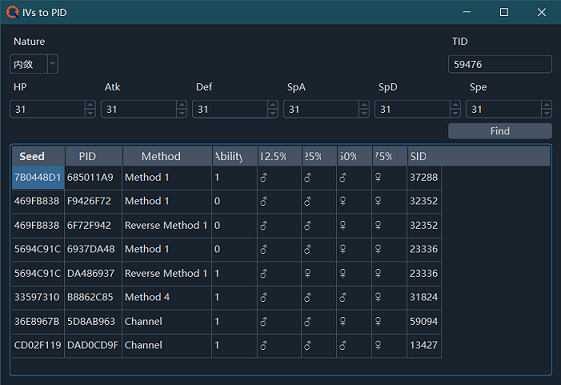
Task: Click the TID field showing 59476
Action: click(499, 64)
